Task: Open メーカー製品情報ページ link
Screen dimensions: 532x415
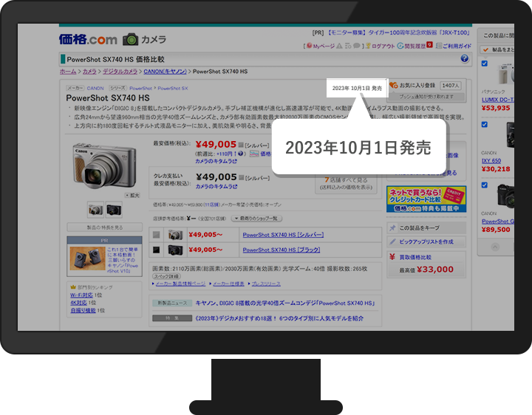Action: click(180, 284)
